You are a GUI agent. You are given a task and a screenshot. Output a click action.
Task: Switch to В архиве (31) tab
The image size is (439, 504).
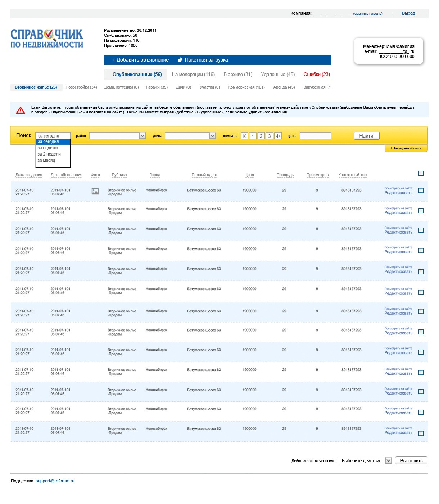click(x=238, y=75)
